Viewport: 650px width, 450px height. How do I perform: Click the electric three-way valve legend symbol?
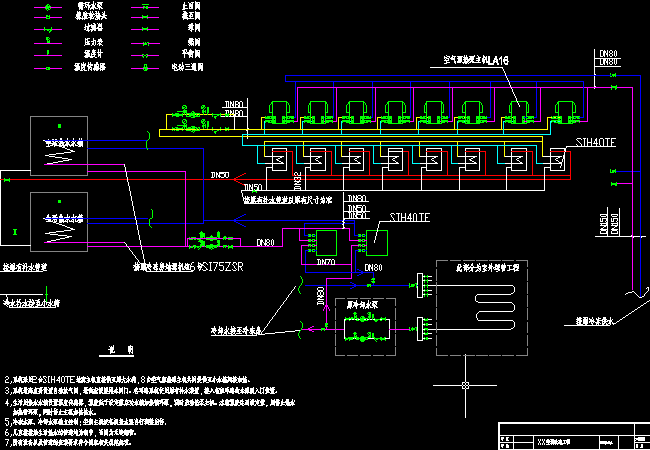pyautogui.click(x=146, y=68)
